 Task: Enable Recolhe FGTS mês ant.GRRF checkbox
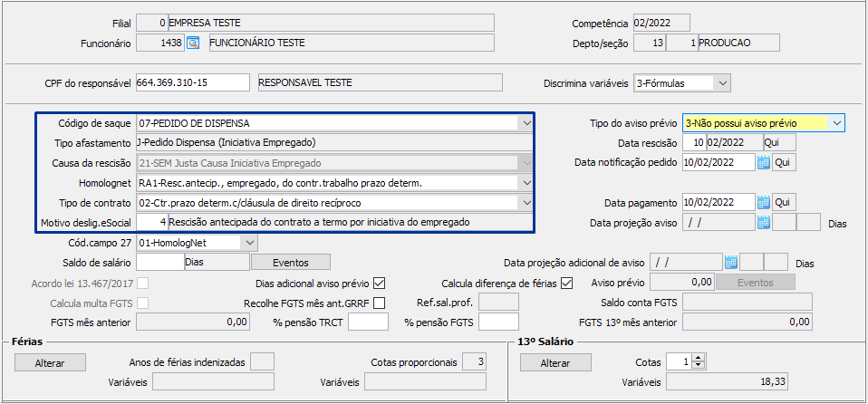click(380, 303)
